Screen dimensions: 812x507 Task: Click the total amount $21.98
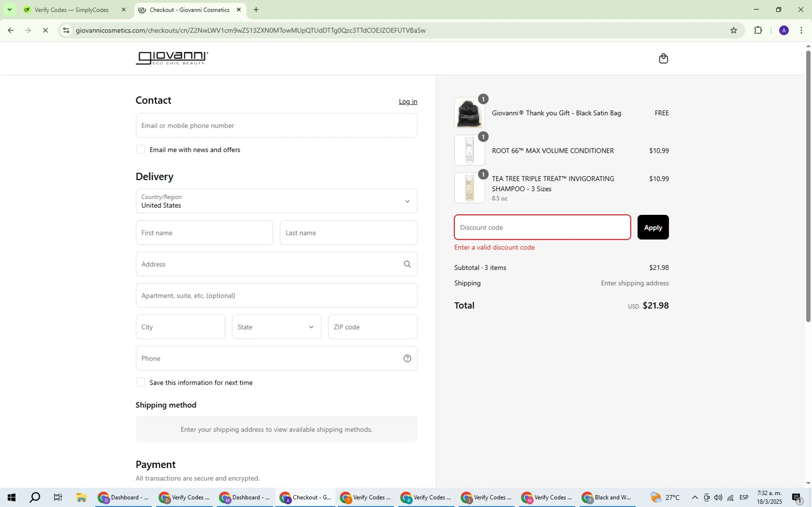656,306
